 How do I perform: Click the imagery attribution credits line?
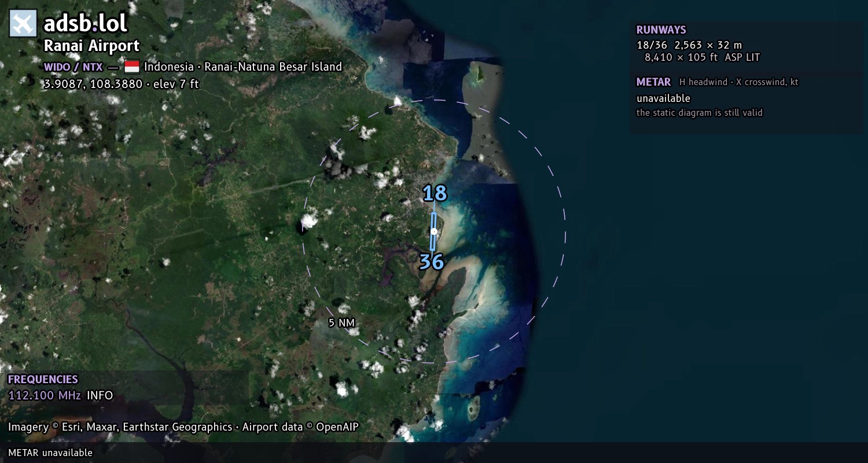pos(183,427)
